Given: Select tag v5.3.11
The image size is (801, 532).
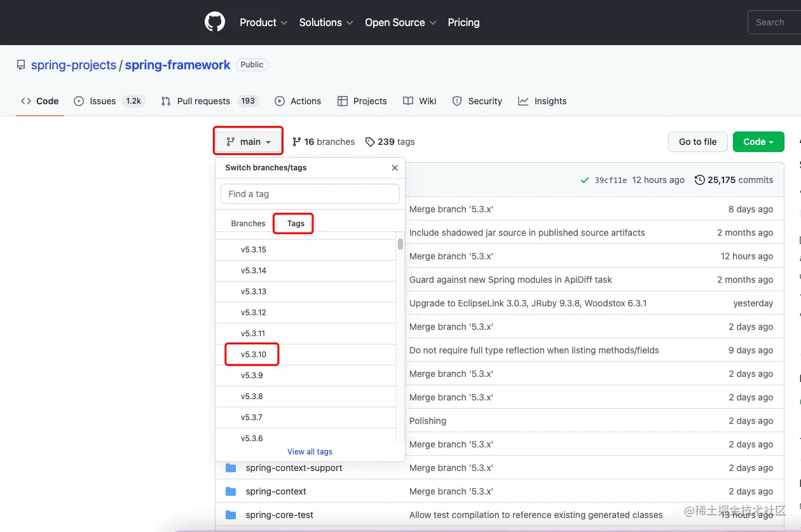Looking at the screenshot, I should (x=306, y=334).
